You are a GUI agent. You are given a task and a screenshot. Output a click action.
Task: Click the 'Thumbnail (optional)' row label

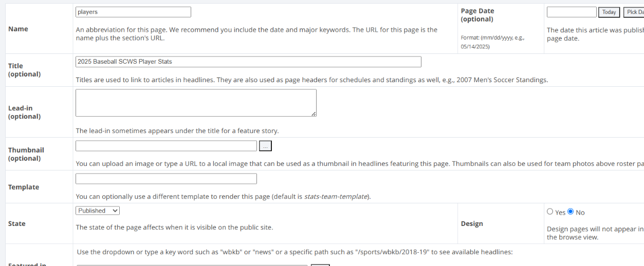[26, 154]
